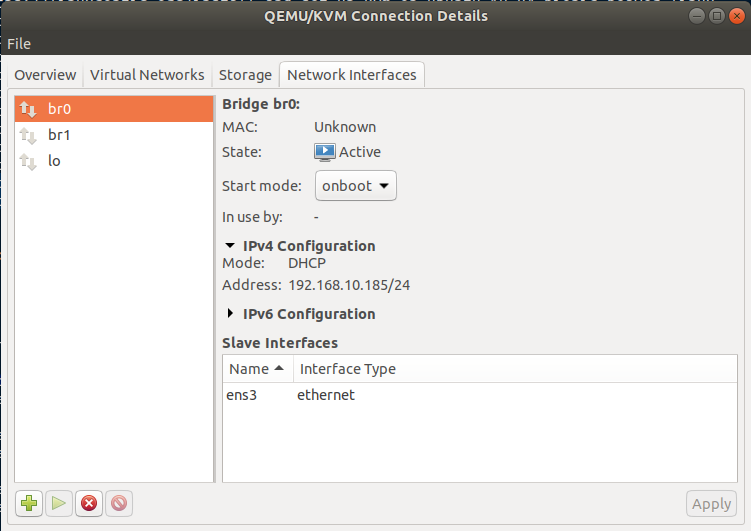Image resolution: width=751 pixels, height=531 pixels.
Task: Select the ens3 ethernet row
Action: (292, 395)
